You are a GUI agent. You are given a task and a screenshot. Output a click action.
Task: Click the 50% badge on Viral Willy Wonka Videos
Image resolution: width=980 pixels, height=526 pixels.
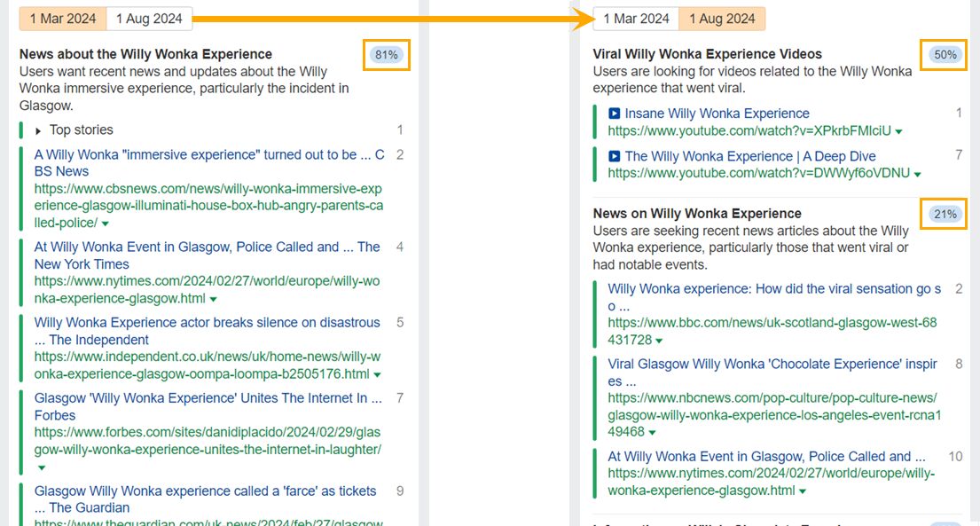(944, 54)
